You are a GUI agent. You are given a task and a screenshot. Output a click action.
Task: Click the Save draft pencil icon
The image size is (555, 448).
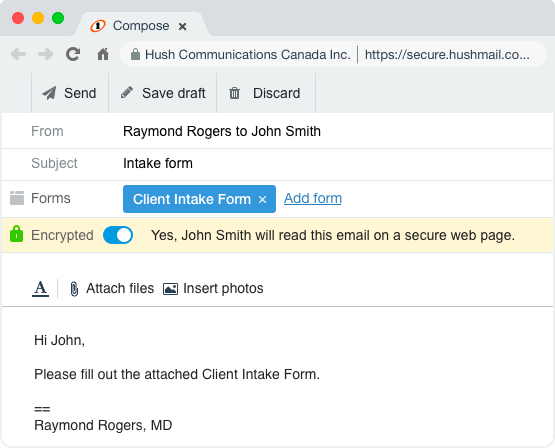tap(127, 92)
